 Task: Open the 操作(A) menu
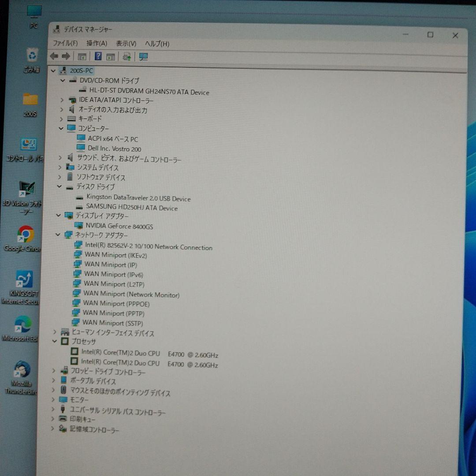(98, 44)
